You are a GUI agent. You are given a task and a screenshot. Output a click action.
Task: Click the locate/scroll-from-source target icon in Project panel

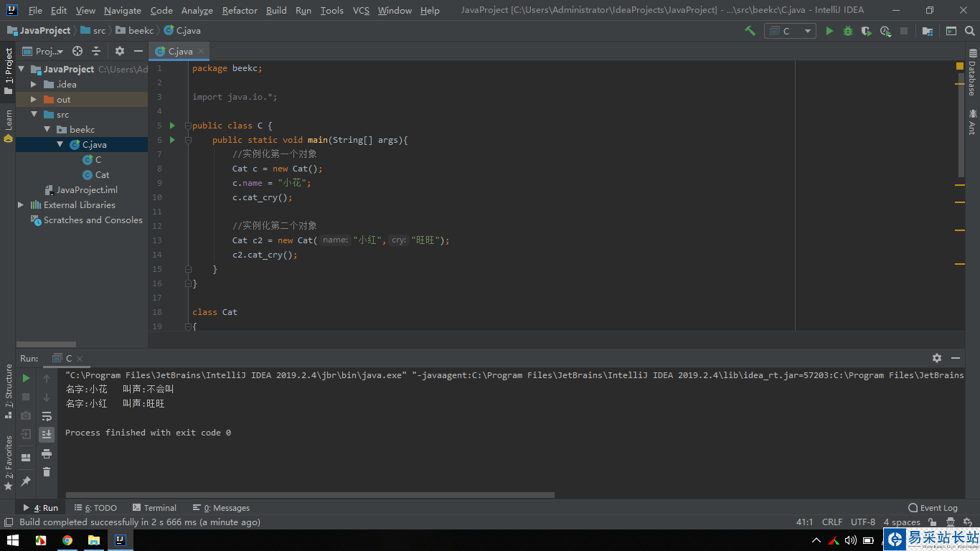(77, 51)
